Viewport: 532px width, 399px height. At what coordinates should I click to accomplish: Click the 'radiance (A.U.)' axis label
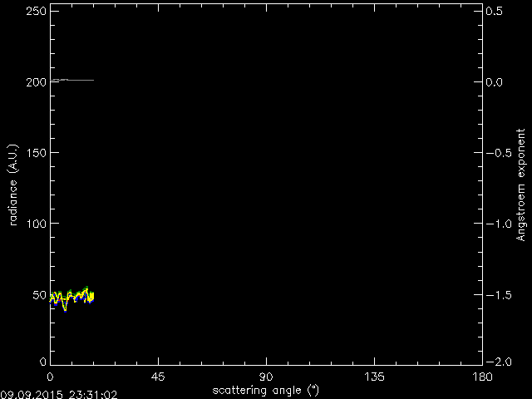click(x=12, y=185)
